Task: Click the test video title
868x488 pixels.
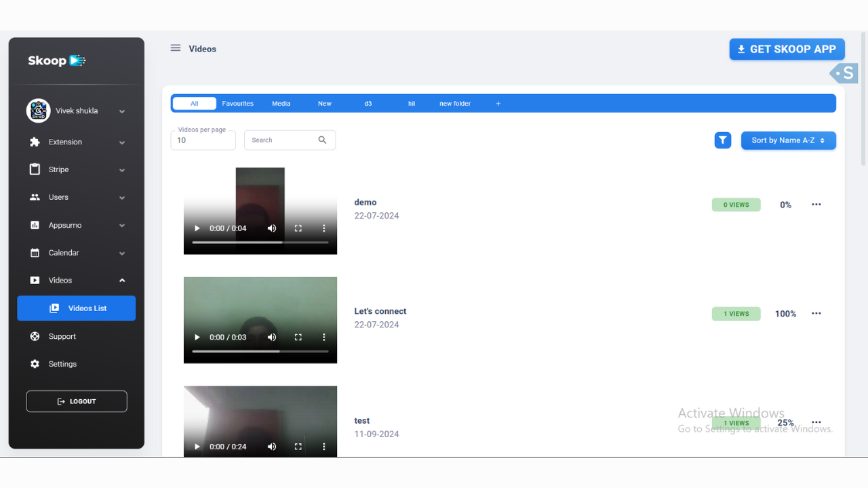Action: click(362, 421)
